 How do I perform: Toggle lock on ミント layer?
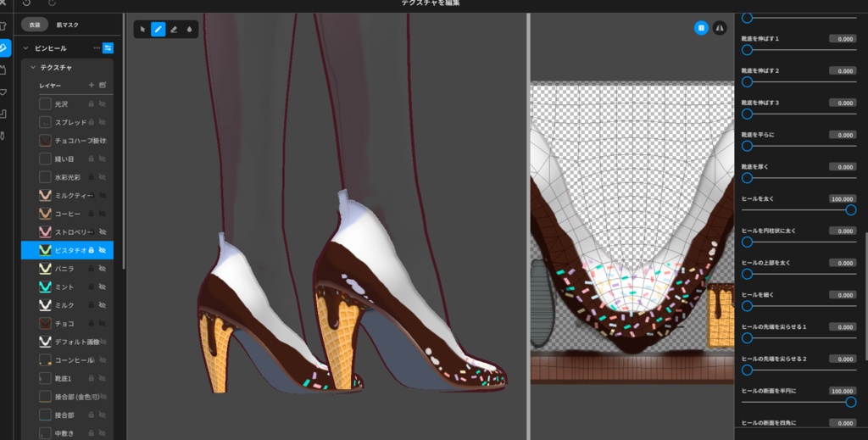tap(92, 287)
